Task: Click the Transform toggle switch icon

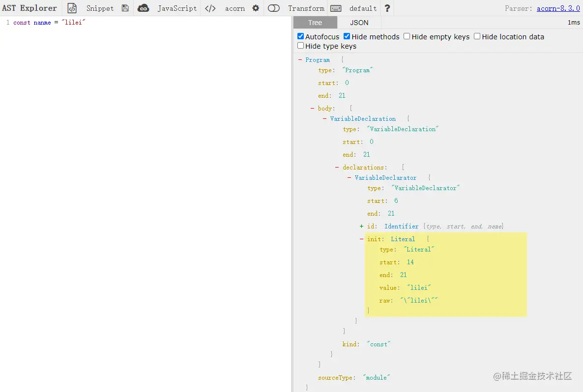Action: (274, 8)
